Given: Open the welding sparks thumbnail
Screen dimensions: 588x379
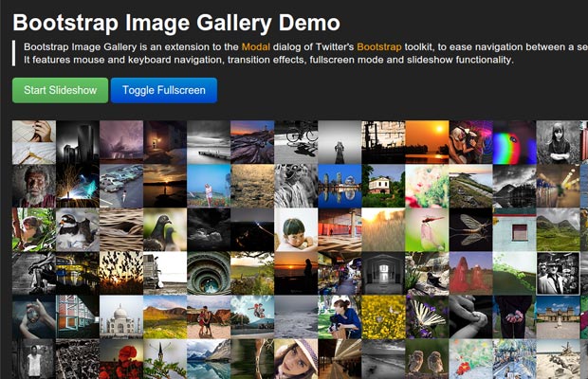Looking at the screenshot, I should point(78,186).
